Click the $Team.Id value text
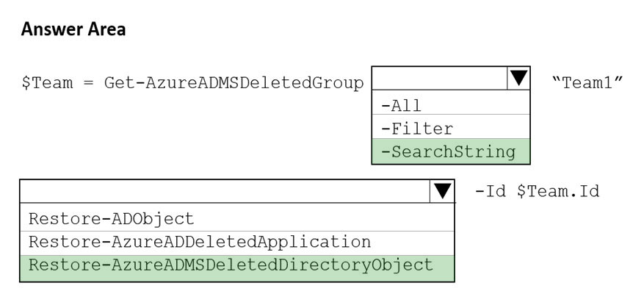The height and width of the screenshot is (305, 644). coord(559,191)
